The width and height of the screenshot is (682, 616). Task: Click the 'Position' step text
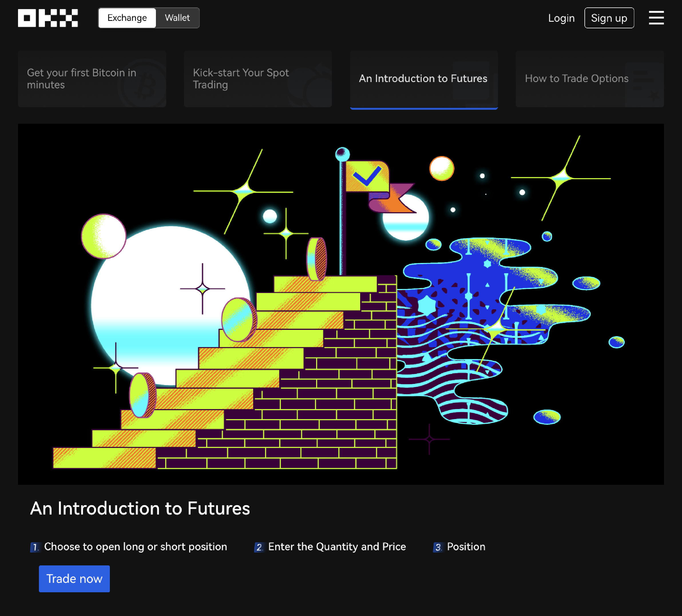click(466, 547)
